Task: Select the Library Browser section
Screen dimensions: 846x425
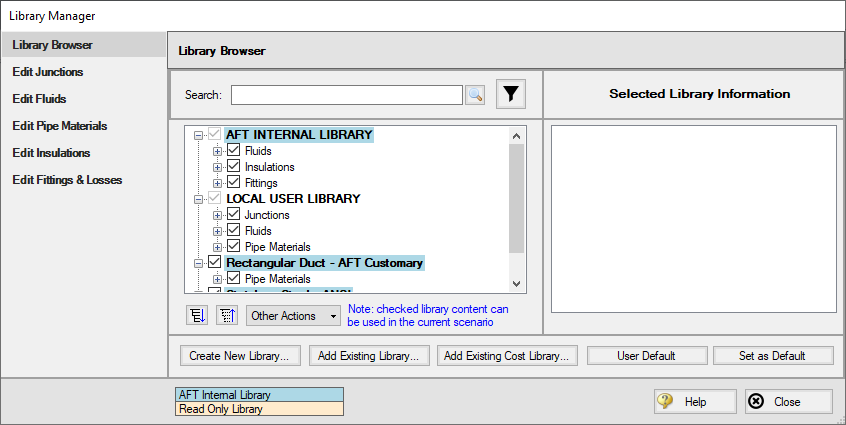Action: coord(83,45)
